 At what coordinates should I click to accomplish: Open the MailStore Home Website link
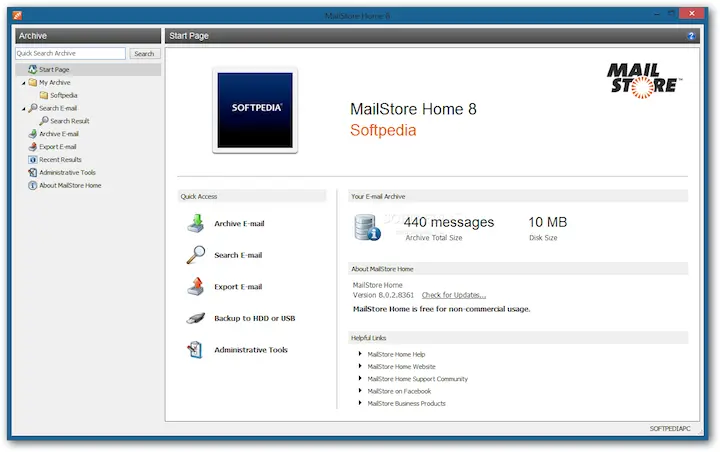tap(401, 367)
